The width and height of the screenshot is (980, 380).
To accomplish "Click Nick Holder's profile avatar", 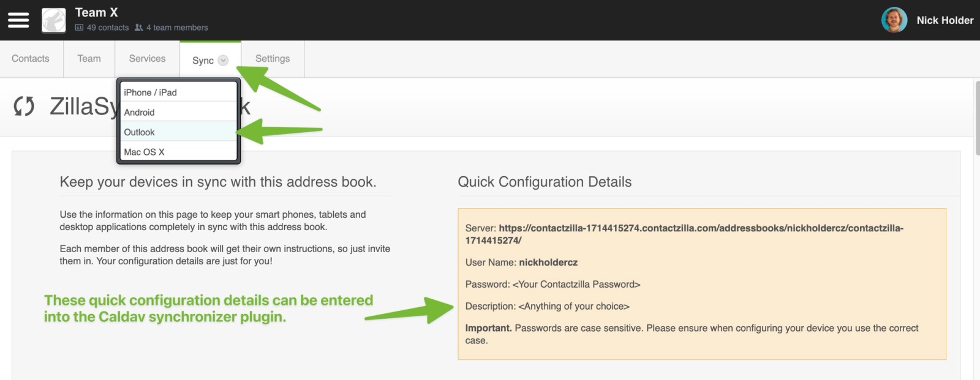I will point(894,20).
